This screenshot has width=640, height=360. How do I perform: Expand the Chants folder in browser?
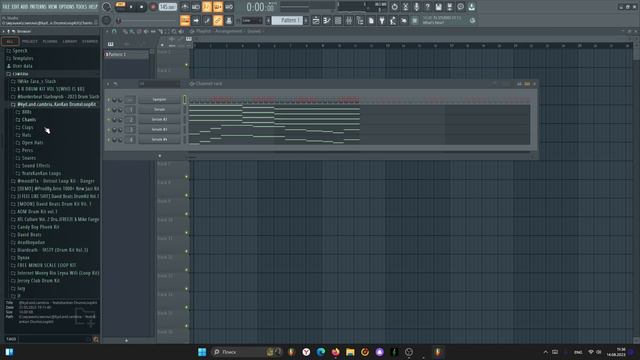point(29,120)
